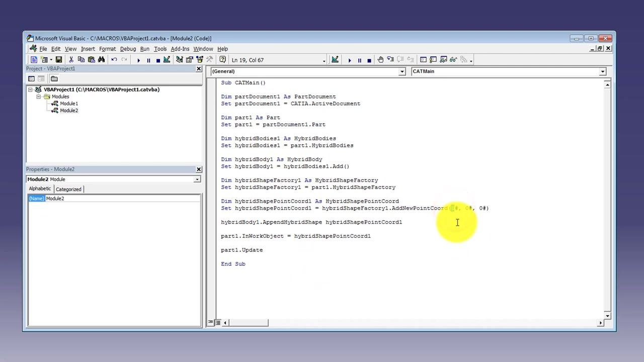
Task: Click View Code icon in Project panel
Action: click(x=31, y=78)
